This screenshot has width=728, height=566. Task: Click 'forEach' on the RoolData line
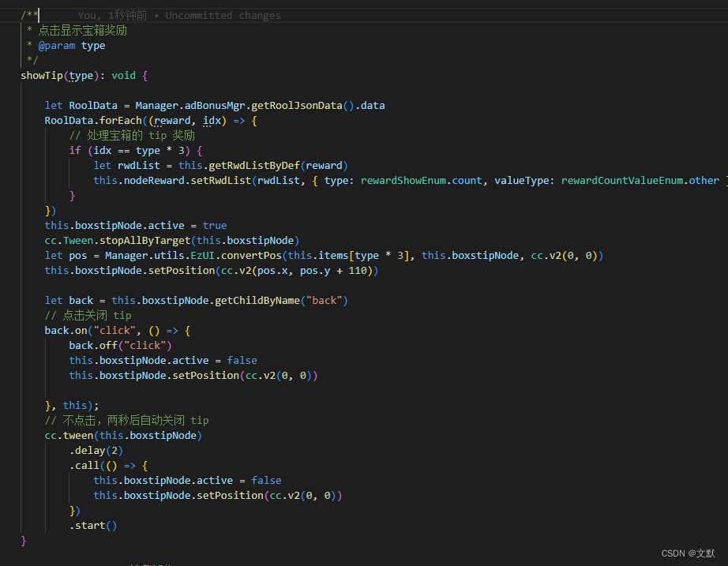[121, 121]
